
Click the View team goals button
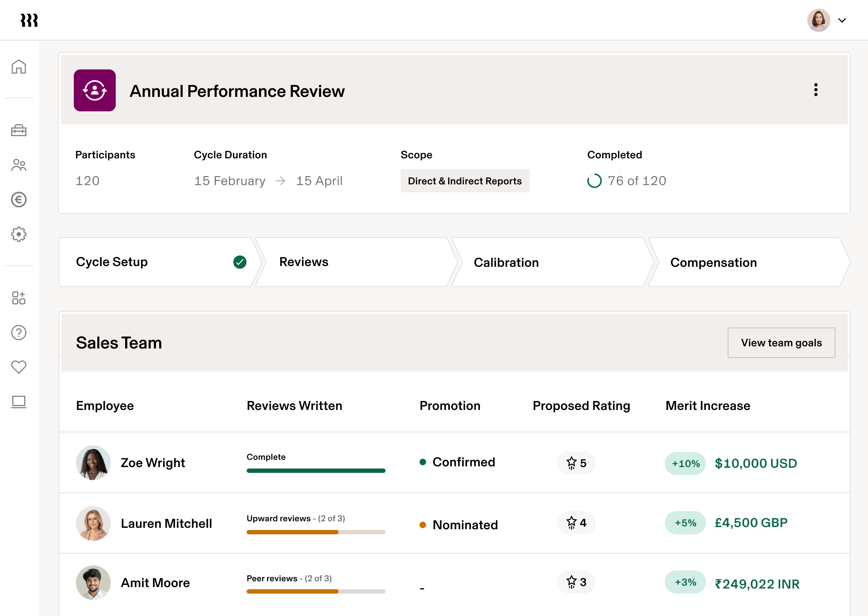click(x=781, y=342)
